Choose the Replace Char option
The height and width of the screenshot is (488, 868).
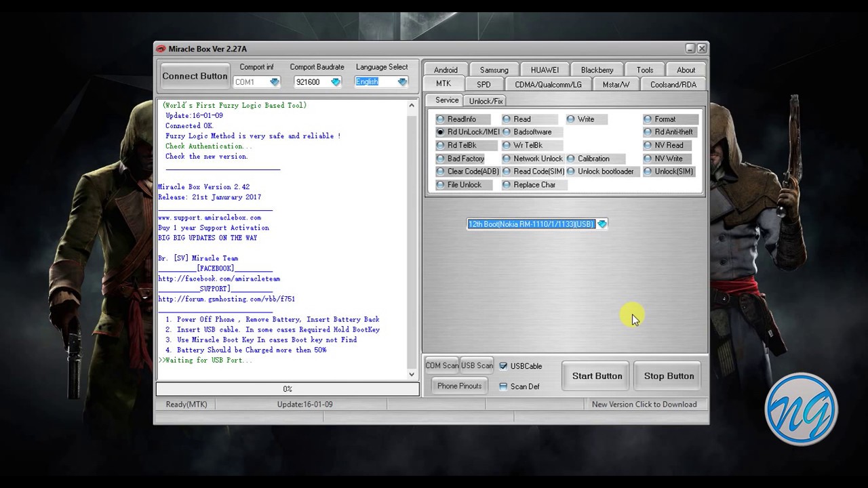coord(507,184)
